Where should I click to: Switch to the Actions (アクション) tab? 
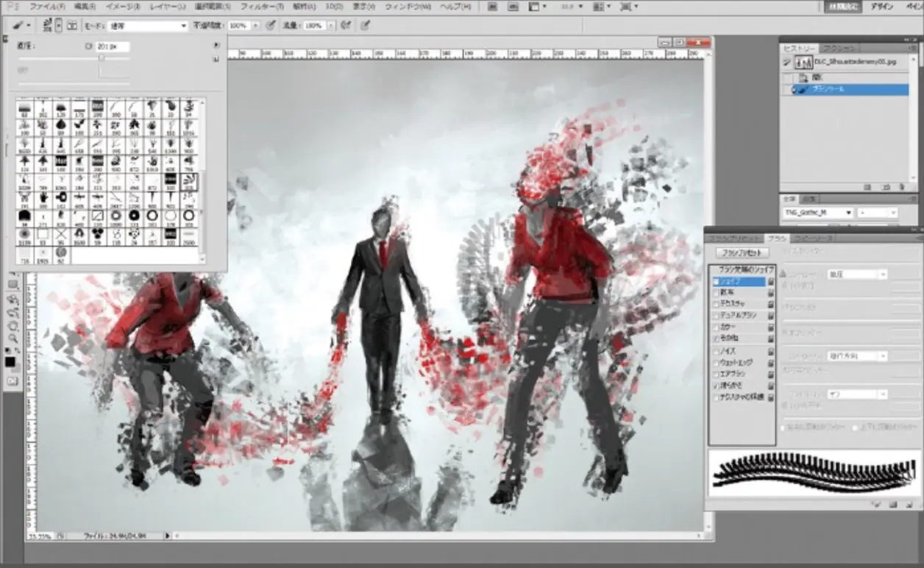pos(839,48)
